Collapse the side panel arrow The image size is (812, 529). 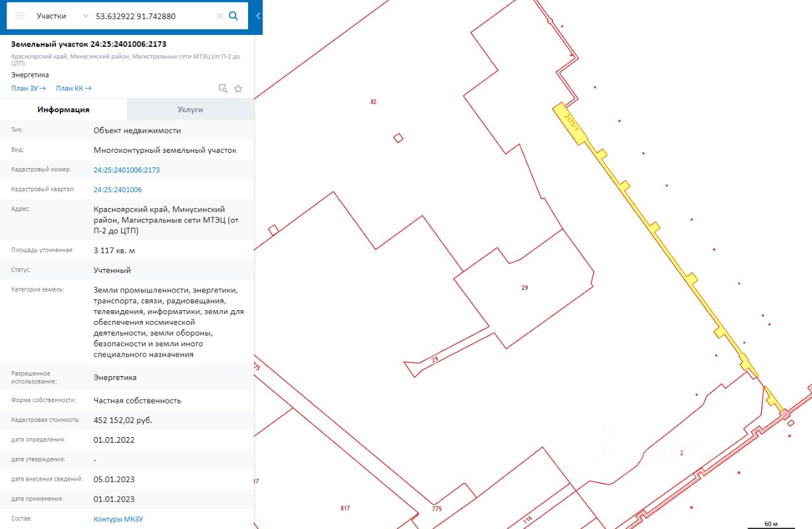(x=258, y=16)
